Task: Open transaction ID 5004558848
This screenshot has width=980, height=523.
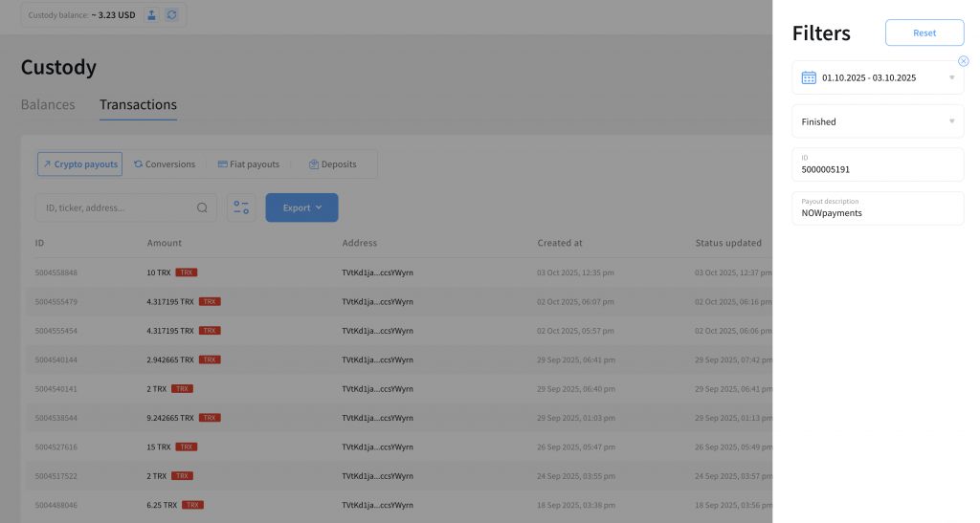Action: (56, 272)
